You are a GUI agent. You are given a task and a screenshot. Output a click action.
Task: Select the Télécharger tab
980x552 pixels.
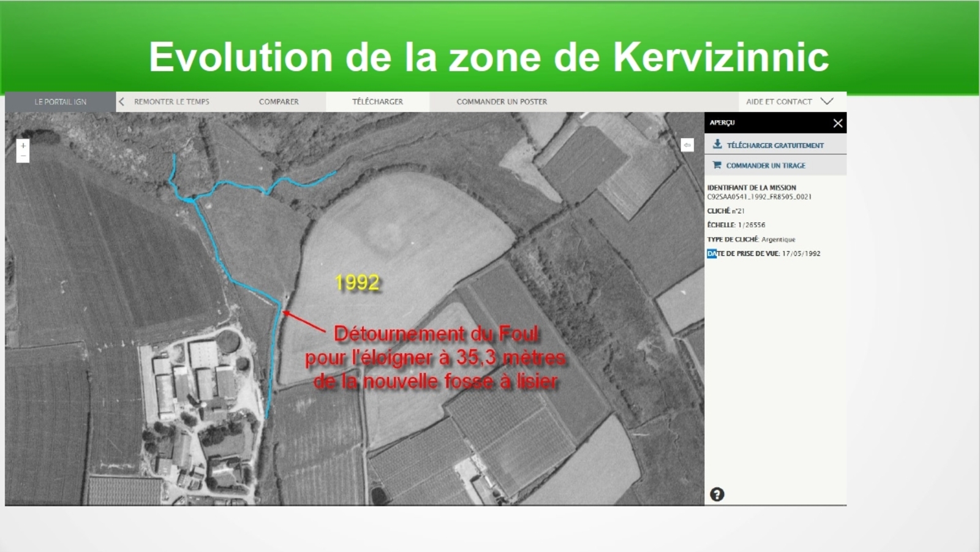(x=377, y=102)
